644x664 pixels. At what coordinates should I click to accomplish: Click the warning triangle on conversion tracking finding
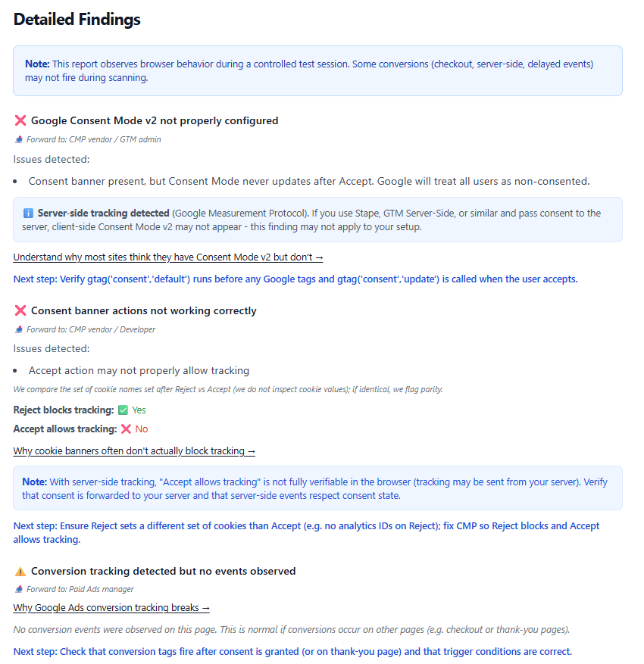coord(19,570)
